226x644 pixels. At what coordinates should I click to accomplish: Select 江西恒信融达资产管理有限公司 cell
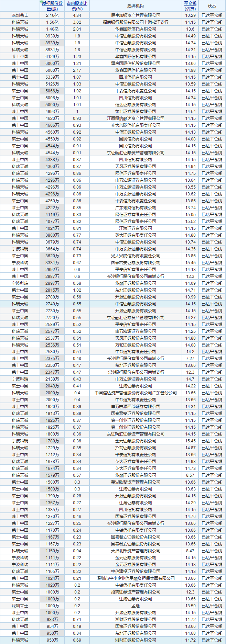(136, 118)
